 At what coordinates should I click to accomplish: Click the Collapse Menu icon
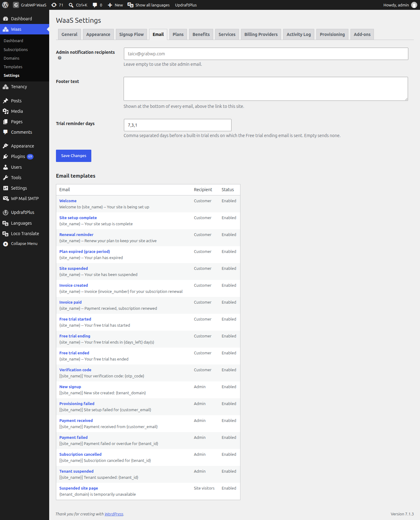click(x=6, y=244)
